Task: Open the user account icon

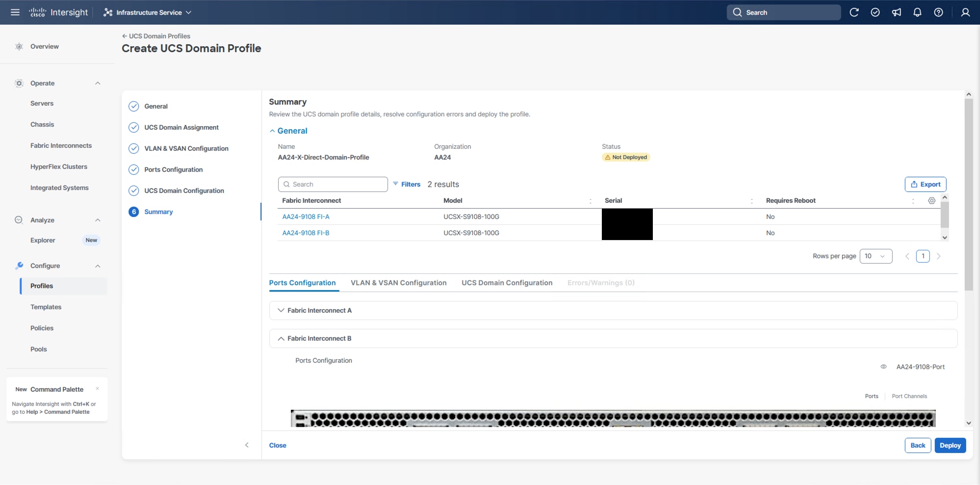Action: click(x=965, y=12)
